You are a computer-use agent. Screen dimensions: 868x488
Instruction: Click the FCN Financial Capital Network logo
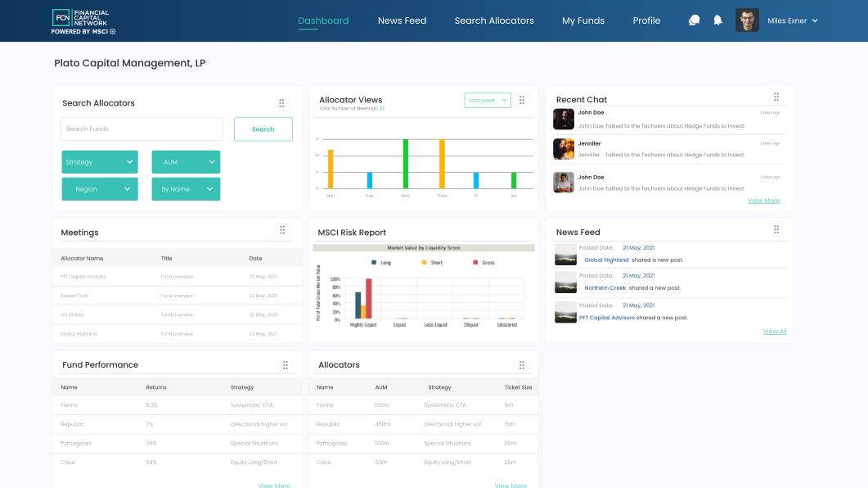pyautogui.click(x=81, y=21)
